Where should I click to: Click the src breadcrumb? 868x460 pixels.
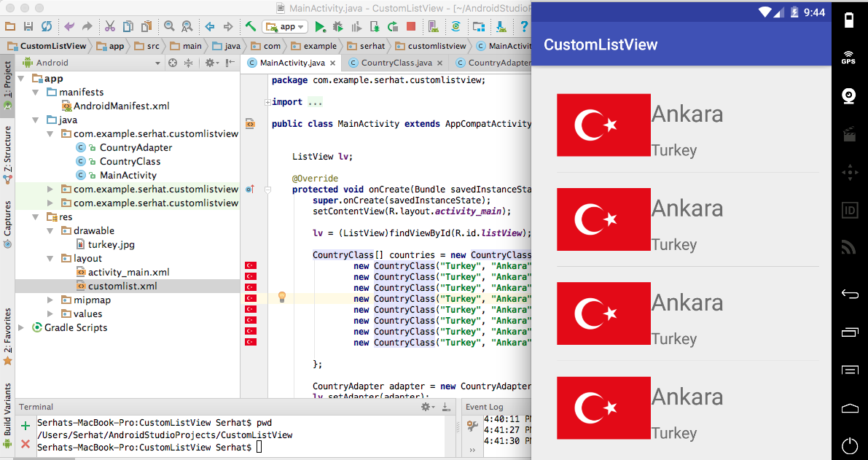point(147,46)
